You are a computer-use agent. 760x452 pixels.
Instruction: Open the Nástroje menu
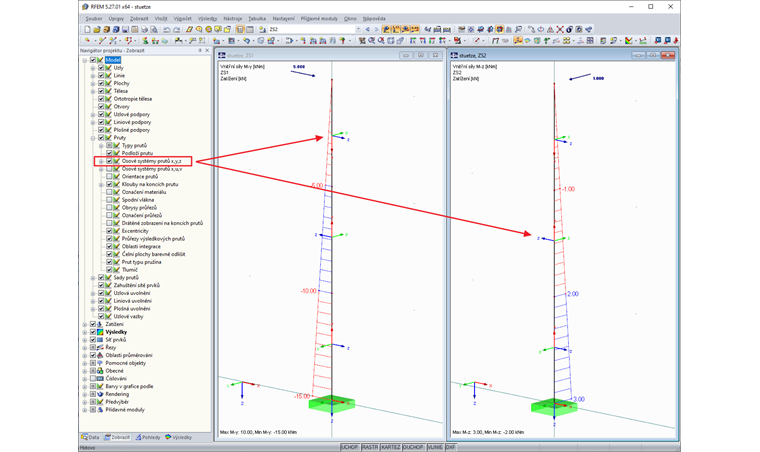click(233, 18)
